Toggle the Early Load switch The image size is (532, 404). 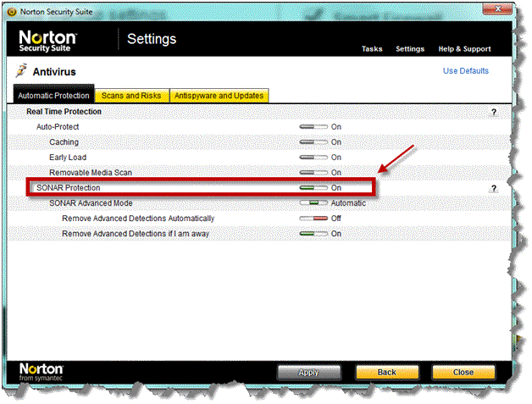pyautogui.click(x=313, y=158)
